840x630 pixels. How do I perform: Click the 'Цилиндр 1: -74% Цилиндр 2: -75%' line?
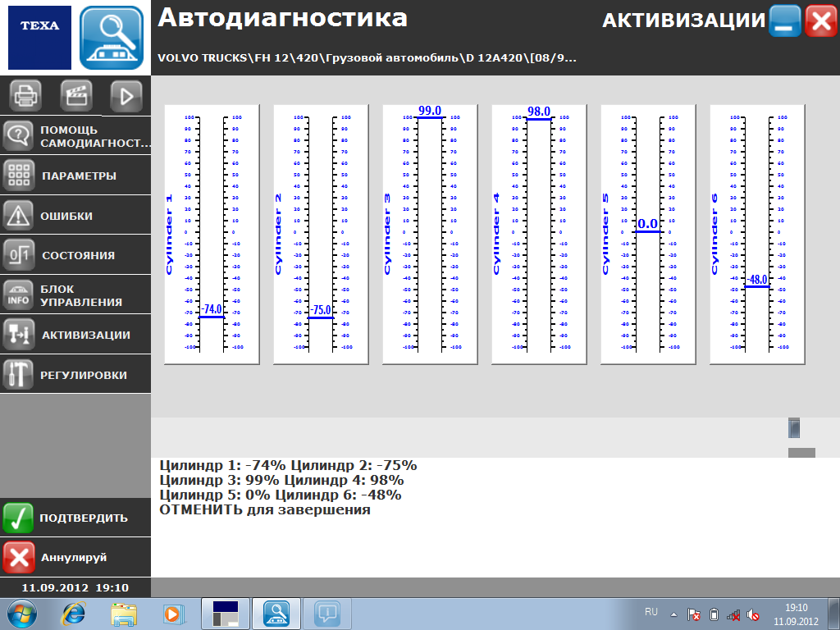tap(288, 465)
